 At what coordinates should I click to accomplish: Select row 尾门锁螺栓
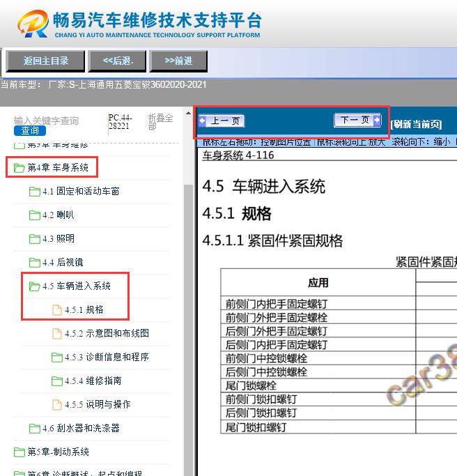click(318, 385)
